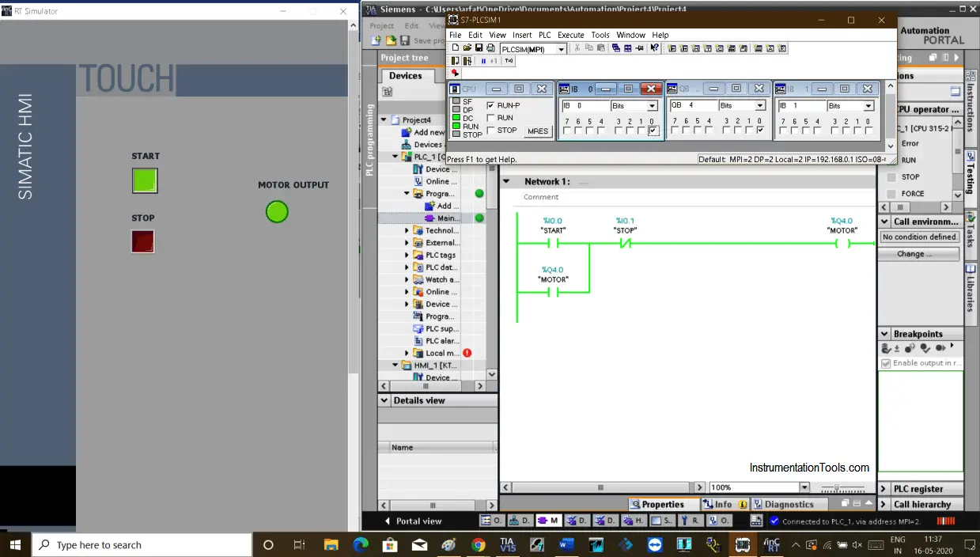Open the Execute menu in S7-PLCSIM
Screen dimensions: 980x557
click(x=570, y=35)
